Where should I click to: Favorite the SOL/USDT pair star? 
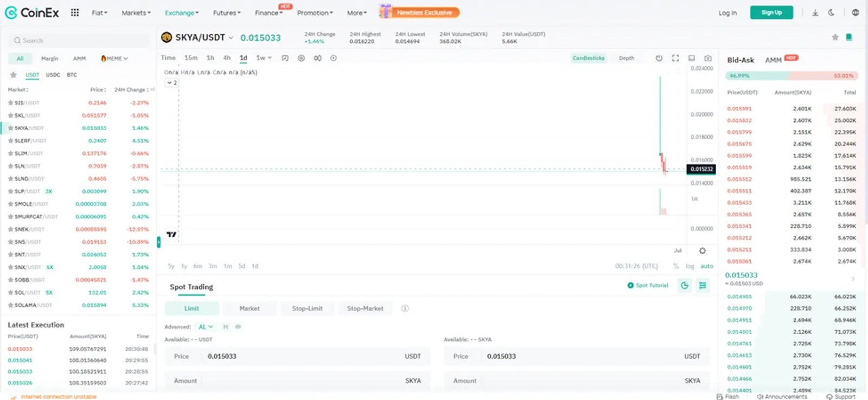tap(10, 293)
